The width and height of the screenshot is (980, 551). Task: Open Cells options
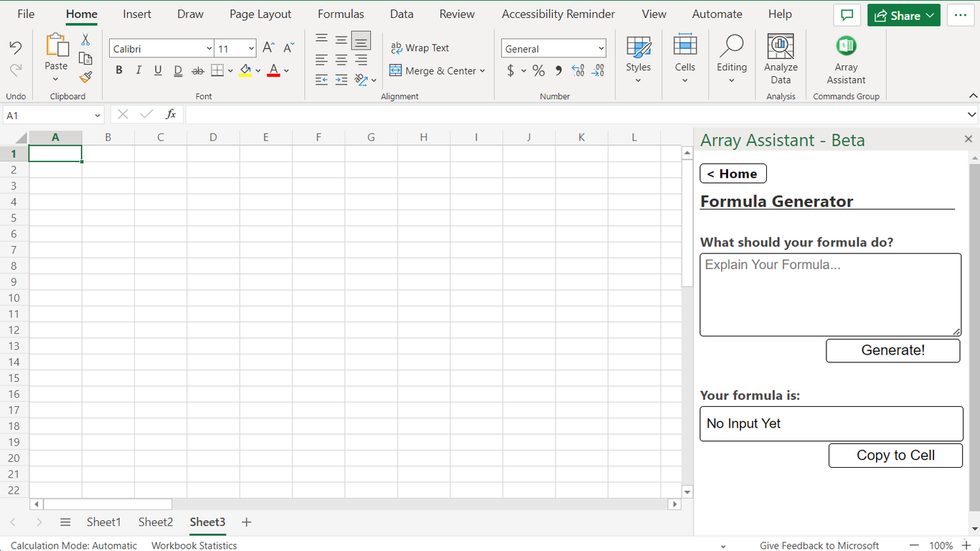[x=685, y=58]
